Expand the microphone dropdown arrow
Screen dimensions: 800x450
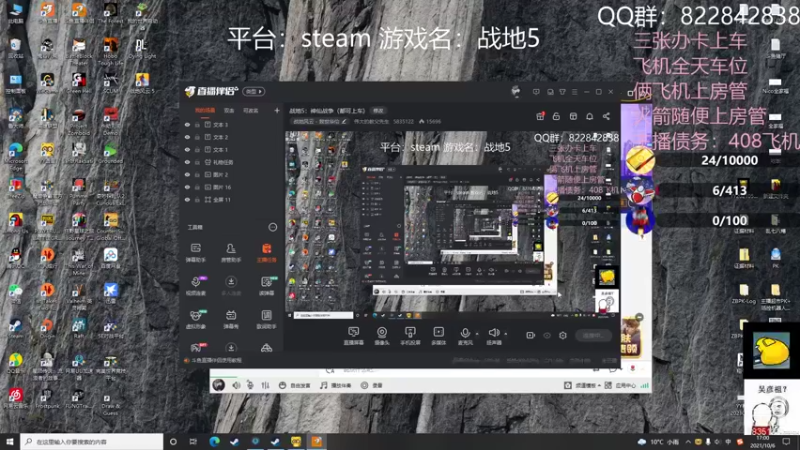point(477,334)
